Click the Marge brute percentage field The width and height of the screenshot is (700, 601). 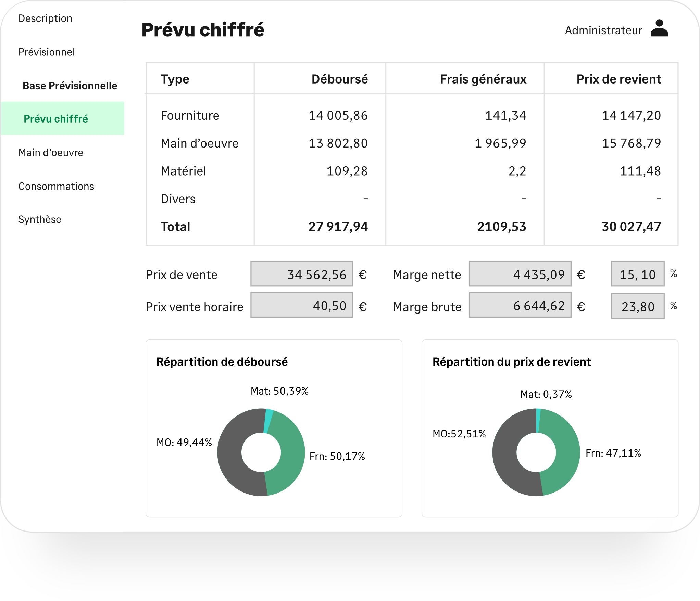click(637, 306)
